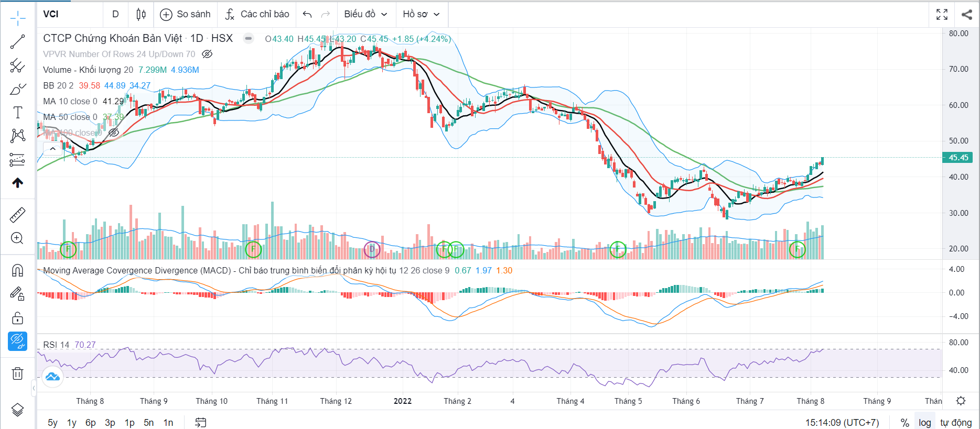Screen dimensions: 980x429
Task: Open the Hồ sơ dropdown menu
Action: point(421,14)
